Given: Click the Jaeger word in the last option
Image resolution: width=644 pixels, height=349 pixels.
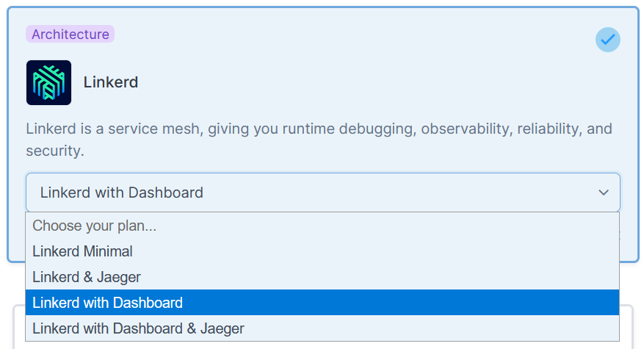Looking at the screenshot, I should click(x=222, y=329).
